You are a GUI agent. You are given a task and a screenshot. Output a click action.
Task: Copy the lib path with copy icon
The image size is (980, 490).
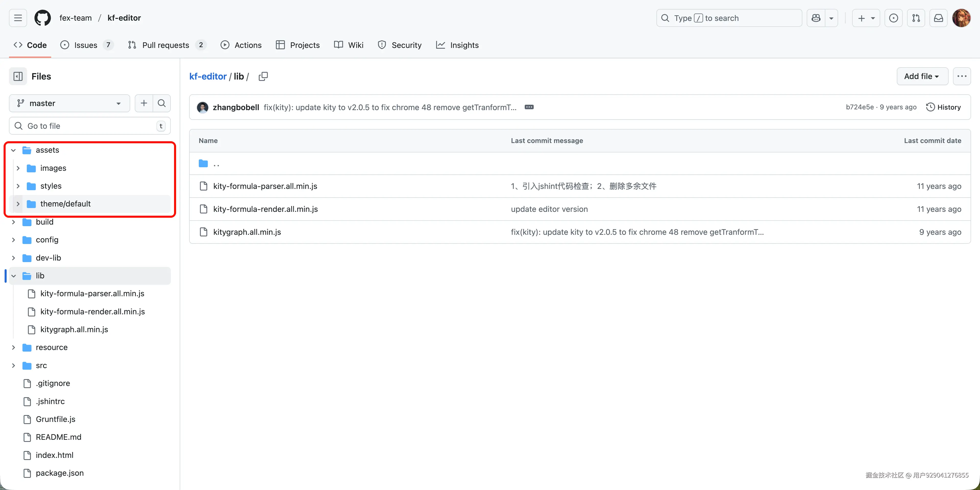(x=263, y=76)
